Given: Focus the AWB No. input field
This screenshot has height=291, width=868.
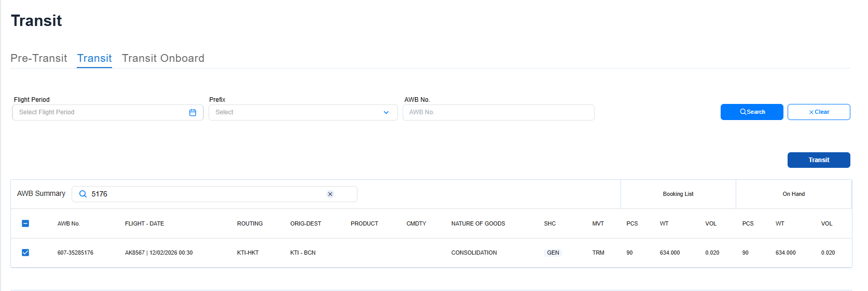Looking at the screenshot, I should click(x=498, y=112).
